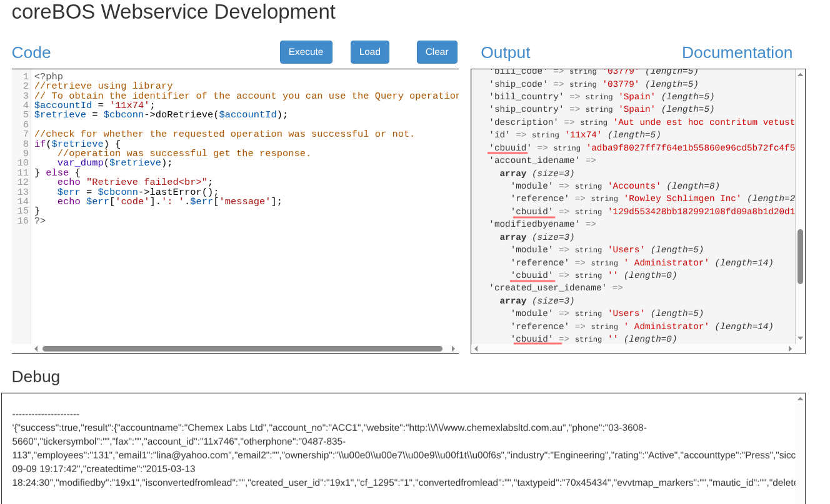Click the code editor's scroll-right arrow
The width and height of the screenshot is (830, 504).
[453, 349]
